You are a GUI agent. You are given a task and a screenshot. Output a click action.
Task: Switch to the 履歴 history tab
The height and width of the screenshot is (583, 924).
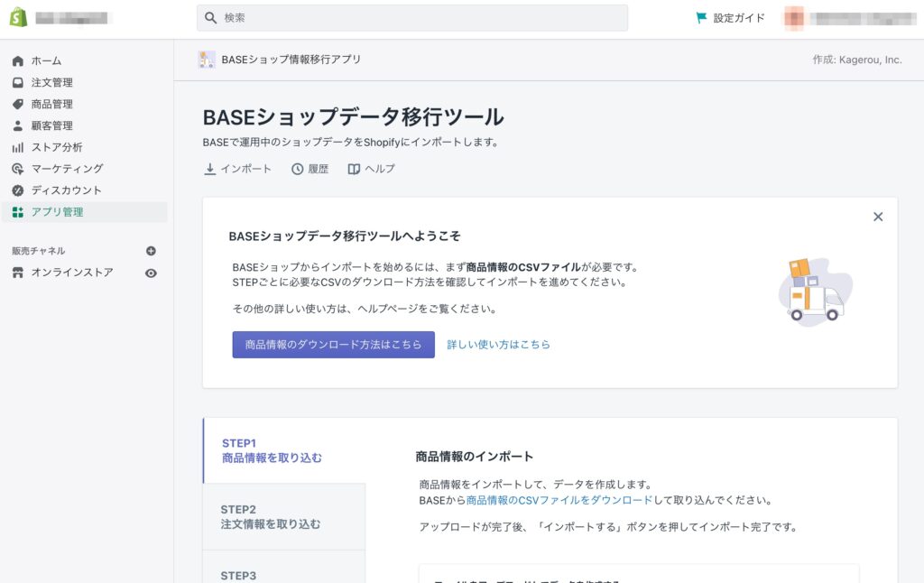pos(310,169)
